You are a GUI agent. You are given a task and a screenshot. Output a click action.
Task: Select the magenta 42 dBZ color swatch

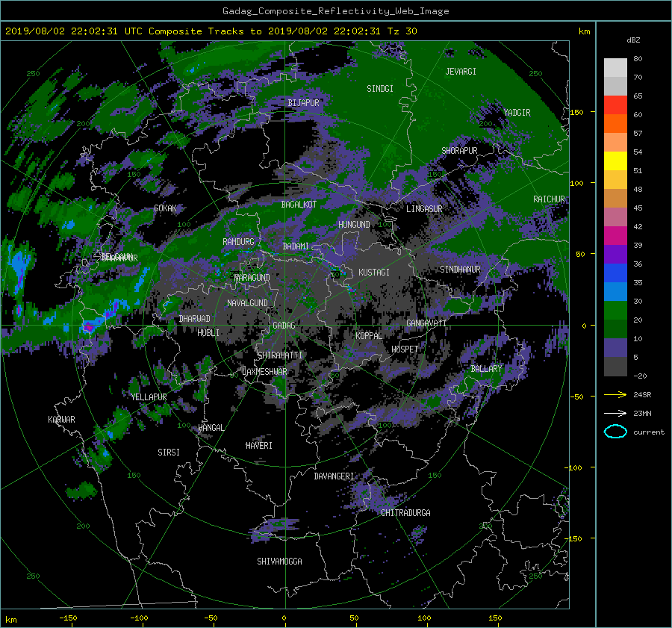[615, 236]
